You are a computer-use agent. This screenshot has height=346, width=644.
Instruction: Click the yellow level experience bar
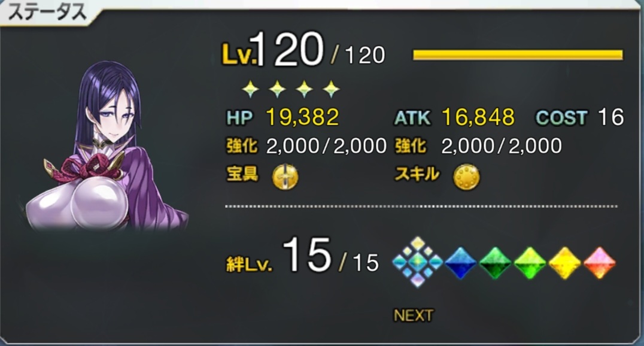pyautogui.click(x=518, y=55)
